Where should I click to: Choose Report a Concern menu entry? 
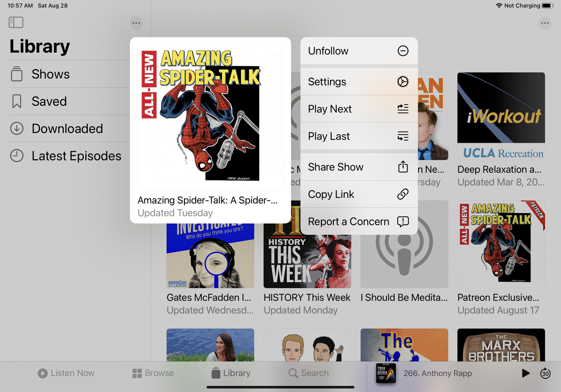(x=359, y=222)
